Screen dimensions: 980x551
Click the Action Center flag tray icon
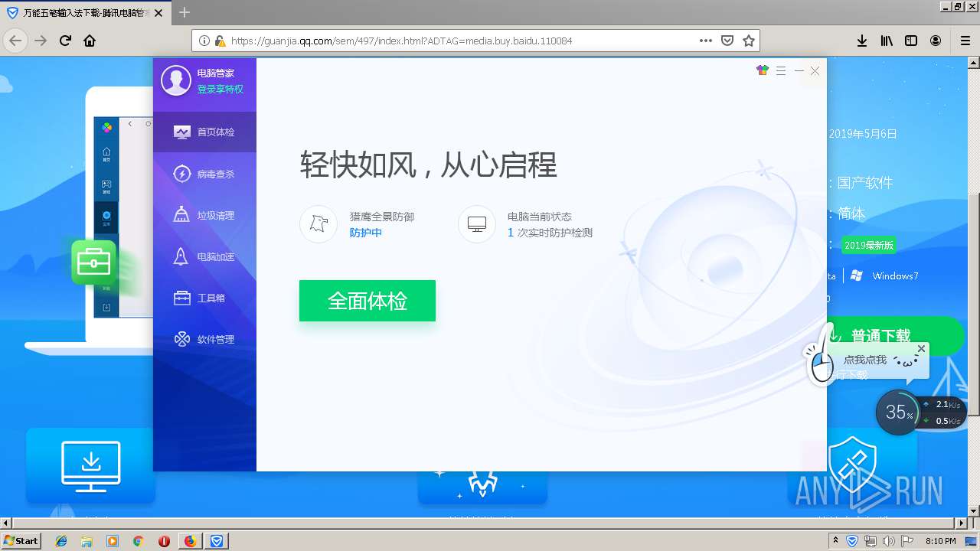click(x=907, y=541)
